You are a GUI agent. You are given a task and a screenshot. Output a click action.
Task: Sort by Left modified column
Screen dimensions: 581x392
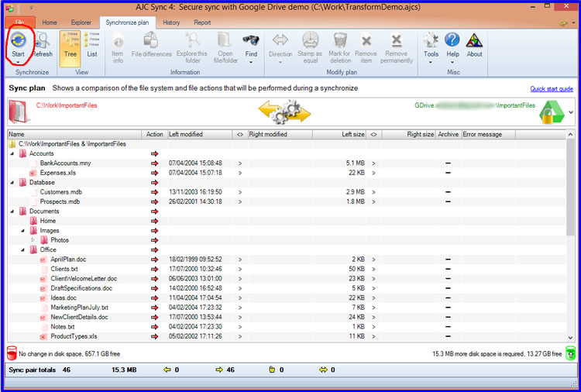pyautogui.click(x=200, y=134)
